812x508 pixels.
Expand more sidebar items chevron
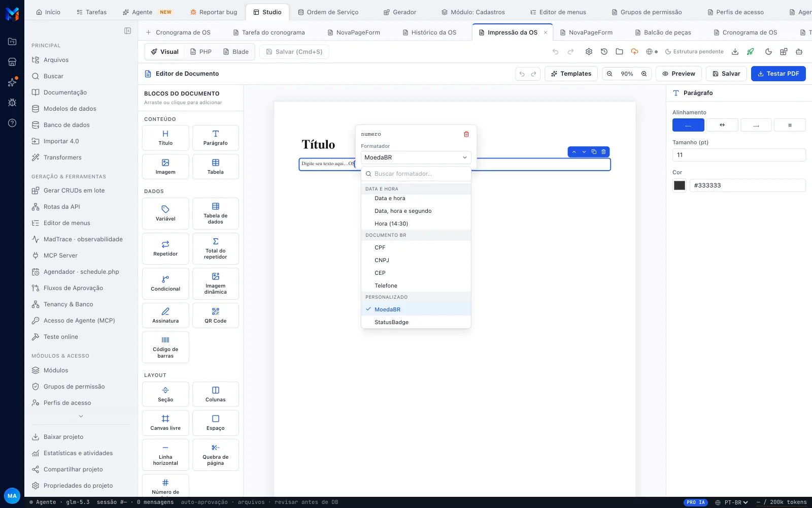[81, 416]
